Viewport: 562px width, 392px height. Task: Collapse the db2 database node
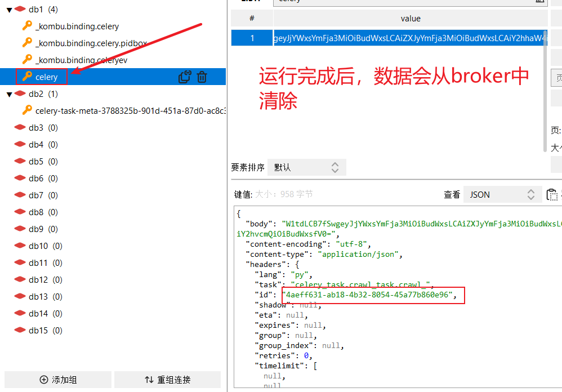click(10, 95)
